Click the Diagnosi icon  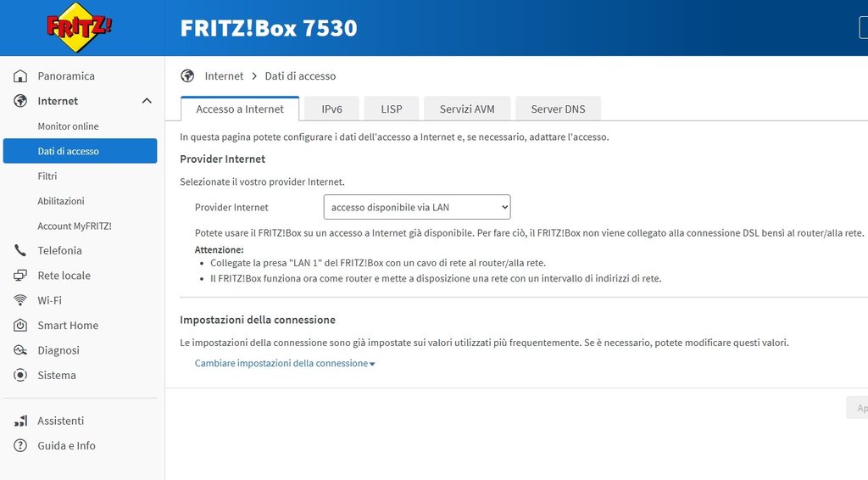click(20, 350)
